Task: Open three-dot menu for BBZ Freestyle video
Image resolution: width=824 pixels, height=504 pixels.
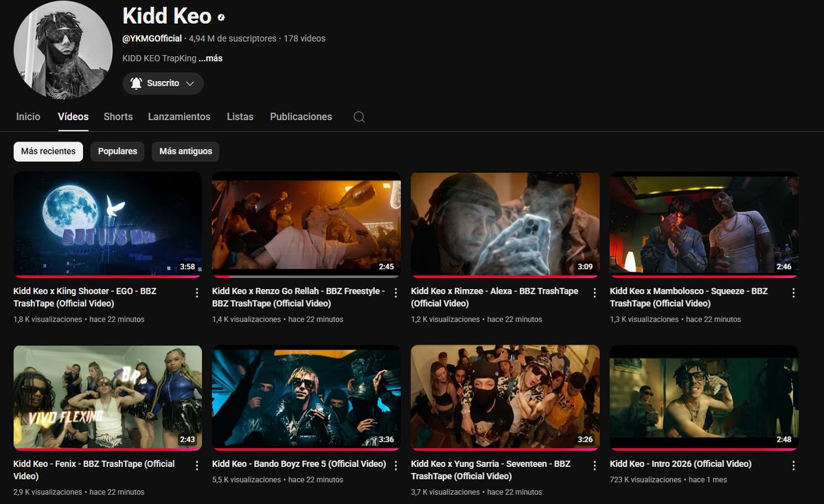Action: [x=396, y=293]
